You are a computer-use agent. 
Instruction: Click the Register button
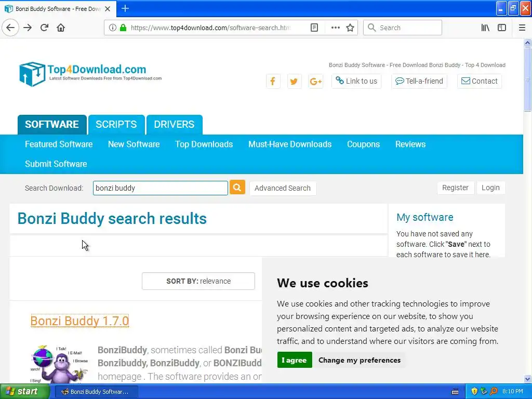[x=455, y=188]
